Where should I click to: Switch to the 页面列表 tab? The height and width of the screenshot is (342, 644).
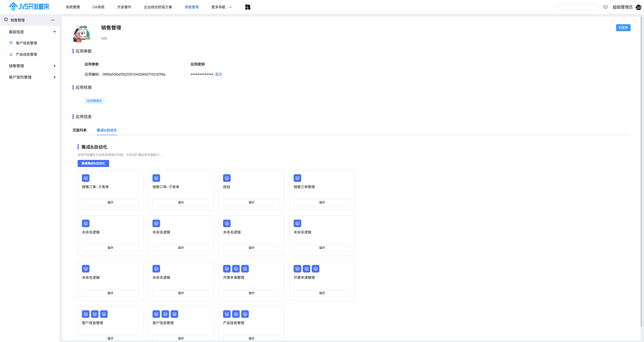point(79,130)
